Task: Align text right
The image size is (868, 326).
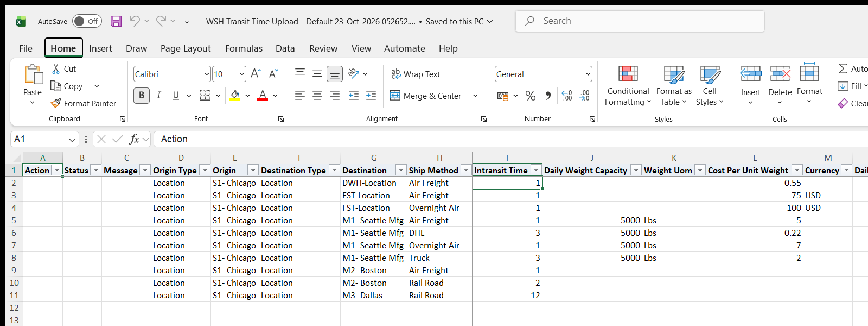Action: 335,96
